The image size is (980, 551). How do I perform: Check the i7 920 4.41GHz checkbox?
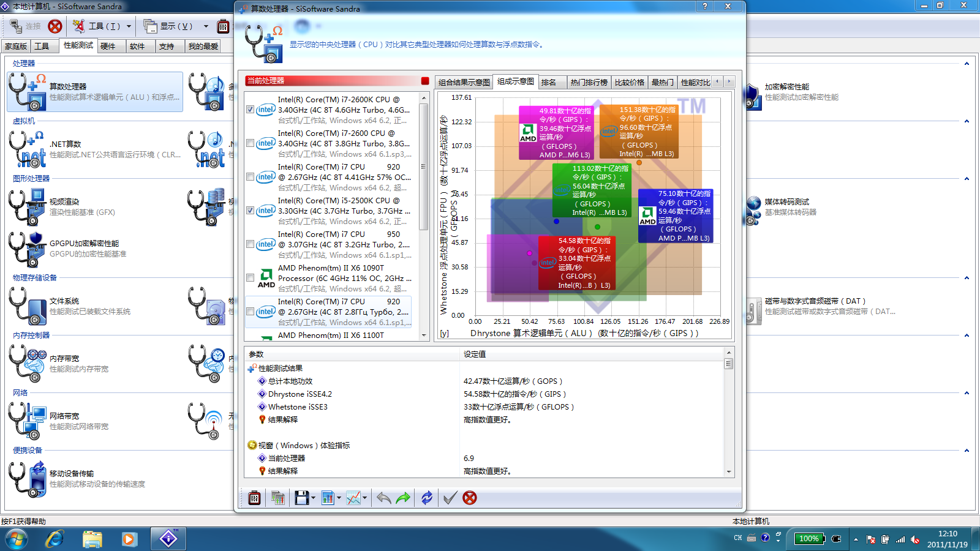[x=250, y=177]
